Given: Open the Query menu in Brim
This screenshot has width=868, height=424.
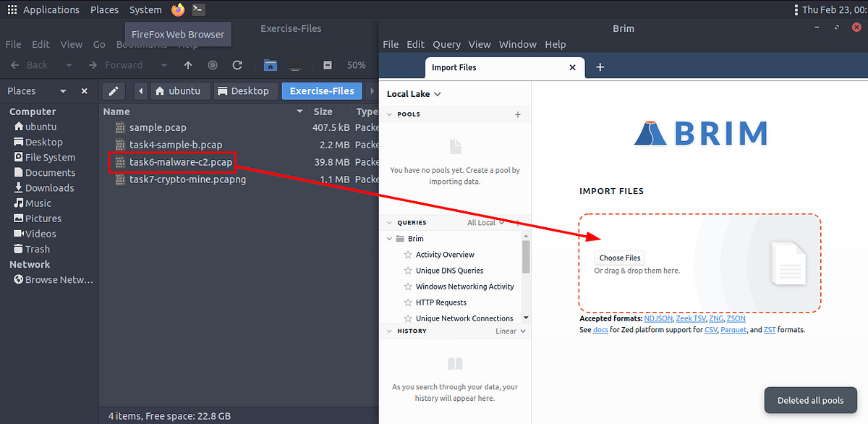Looking at the screenshot, I should click(x=446, y=44).
